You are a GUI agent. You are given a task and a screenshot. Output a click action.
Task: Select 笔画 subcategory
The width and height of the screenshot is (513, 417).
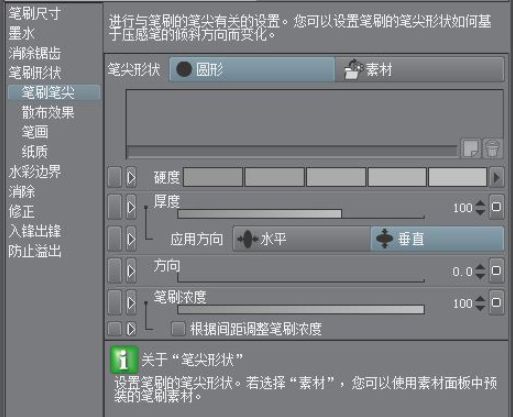(x=35, y=132)
